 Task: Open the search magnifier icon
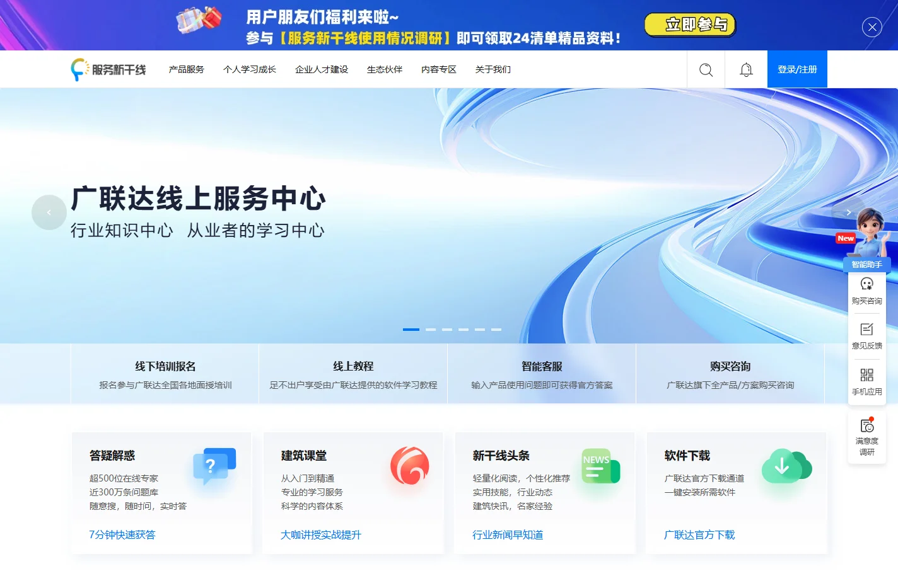[706, 69]
